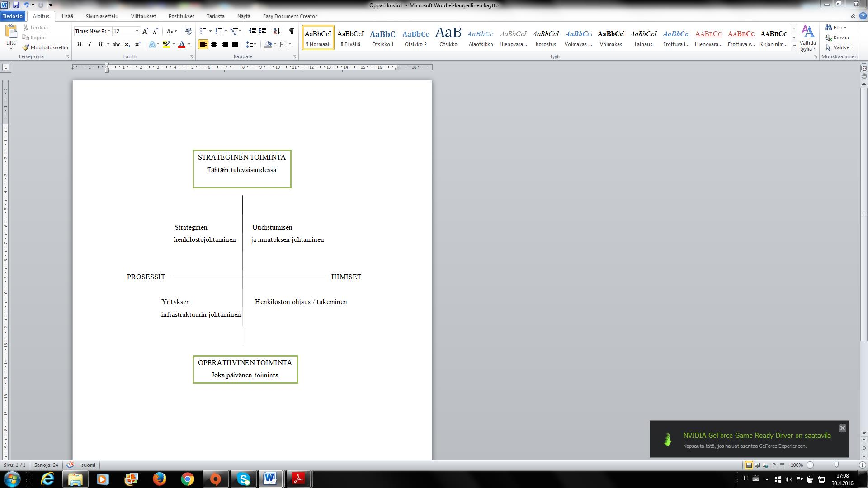Screen dimensions: 868x488
Task: Justify the paragraph text
Action: pos(235,44)
